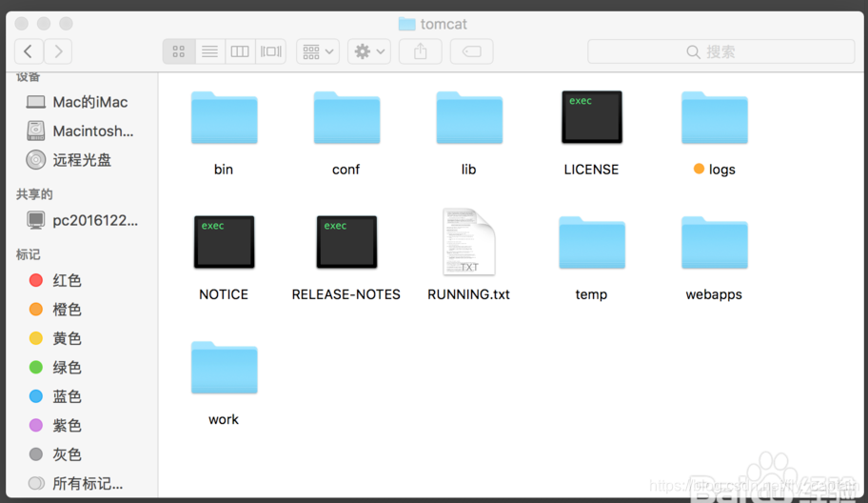Image resolution: width=868 pixels, height=503 pixels.
Task: Select the bin folder
Action: 225,118
